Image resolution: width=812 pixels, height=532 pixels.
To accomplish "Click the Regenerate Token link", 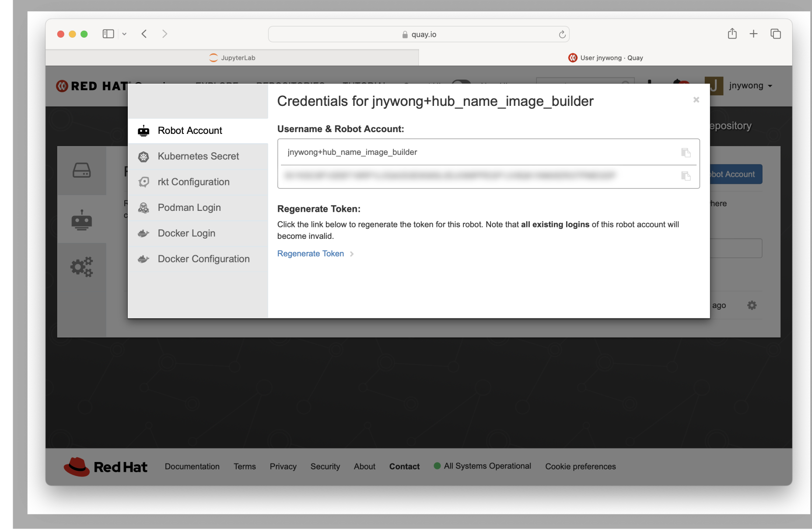I will (310, 253).
